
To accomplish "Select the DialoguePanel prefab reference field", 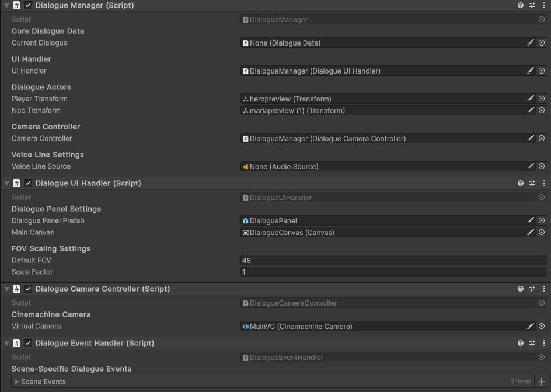I will tap(383, 220).
